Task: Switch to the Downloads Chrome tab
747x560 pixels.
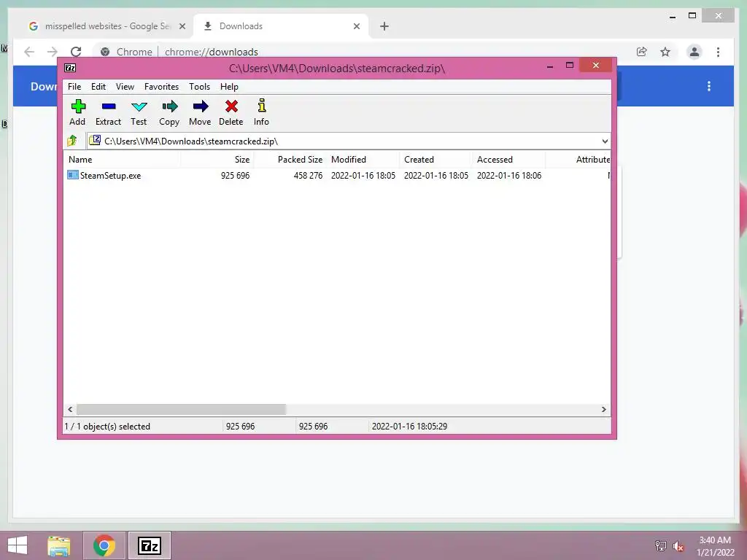Action: [280, 26]
